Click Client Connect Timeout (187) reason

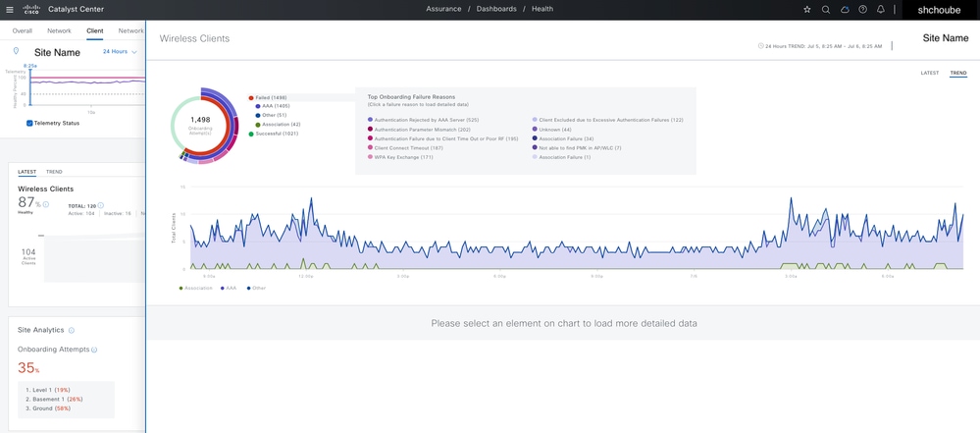[405, 147]
